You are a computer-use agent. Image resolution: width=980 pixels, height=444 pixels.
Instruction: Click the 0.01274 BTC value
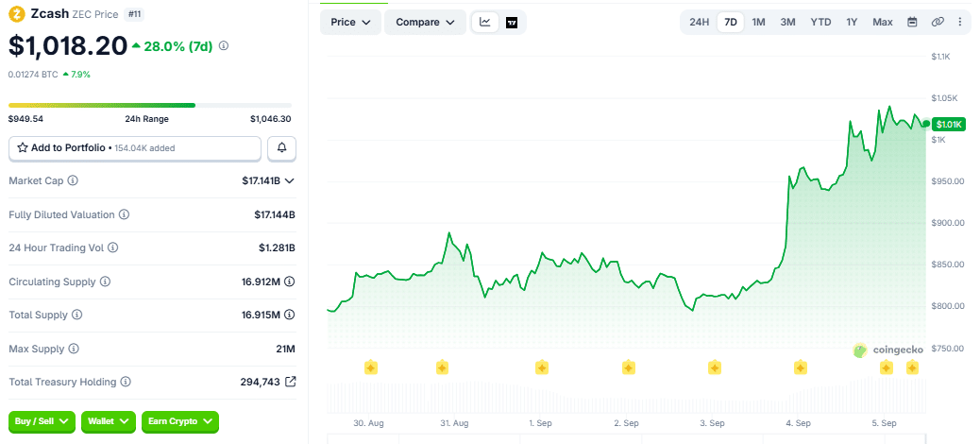pos(32,75)
